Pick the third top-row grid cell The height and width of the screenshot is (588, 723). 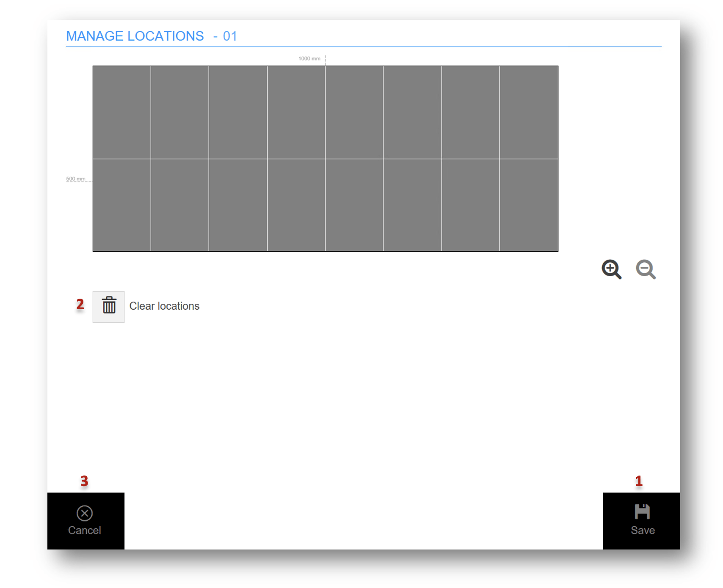[x=238, y=113]
